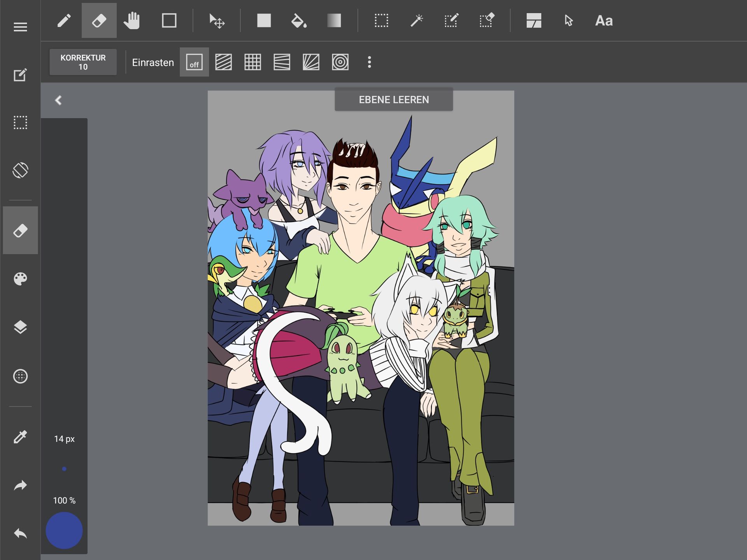Select the Panel divide tool
The image size is (747, 560).
[534, 21]
